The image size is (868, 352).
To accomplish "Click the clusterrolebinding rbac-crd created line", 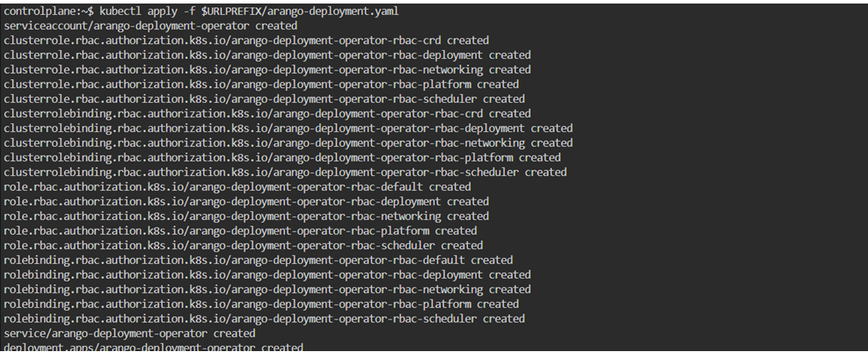I will (267, 114).
